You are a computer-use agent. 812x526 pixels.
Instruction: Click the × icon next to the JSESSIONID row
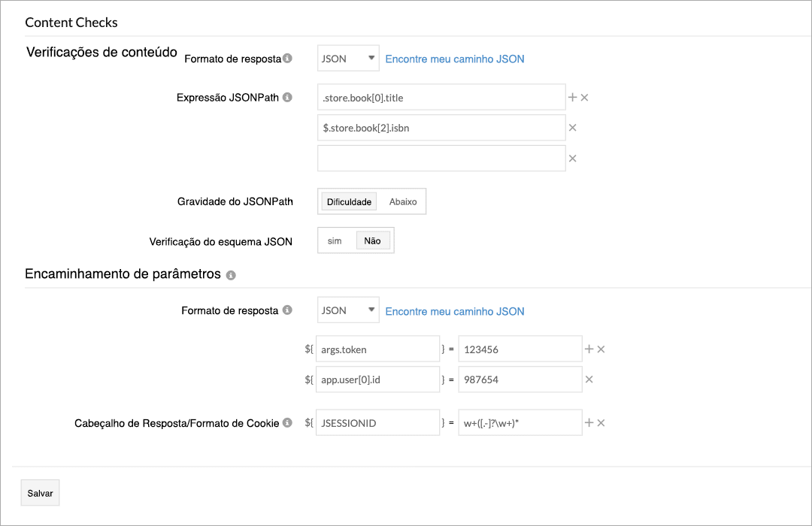[x=601, y=422]
